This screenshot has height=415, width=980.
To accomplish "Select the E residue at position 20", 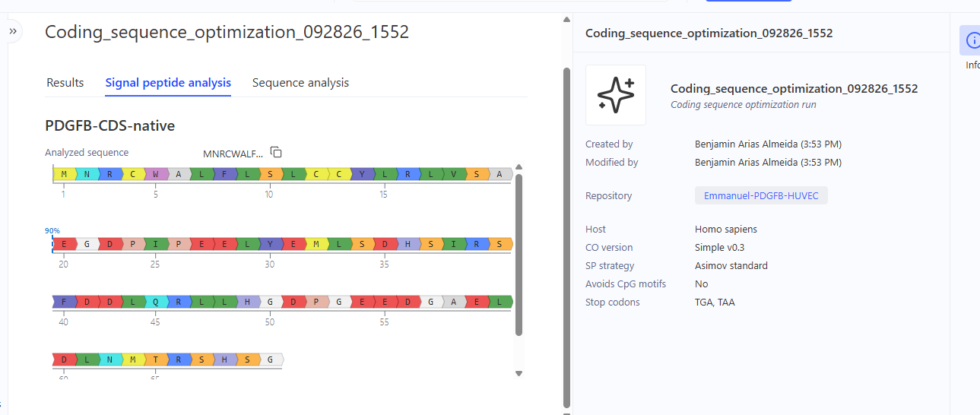I will click(64, 244).
